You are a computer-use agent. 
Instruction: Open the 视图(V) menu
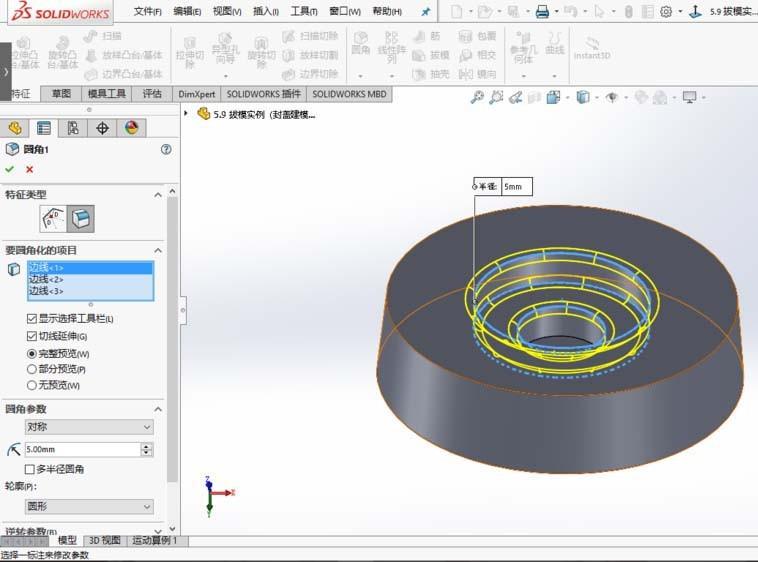227,12
